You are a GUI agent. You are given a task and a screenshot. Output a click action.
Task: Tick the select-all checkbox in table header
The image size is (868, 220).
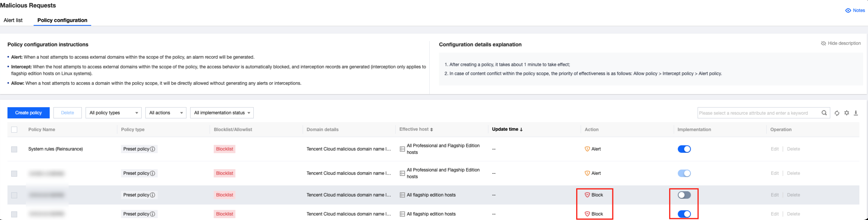(x=14, y=130)
